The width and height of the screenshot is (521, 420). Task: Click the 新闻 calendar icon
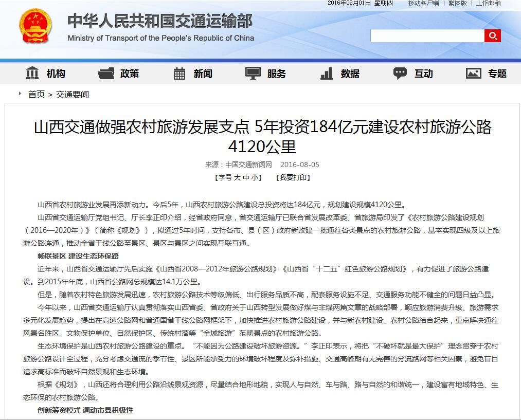tap(179, 74)
